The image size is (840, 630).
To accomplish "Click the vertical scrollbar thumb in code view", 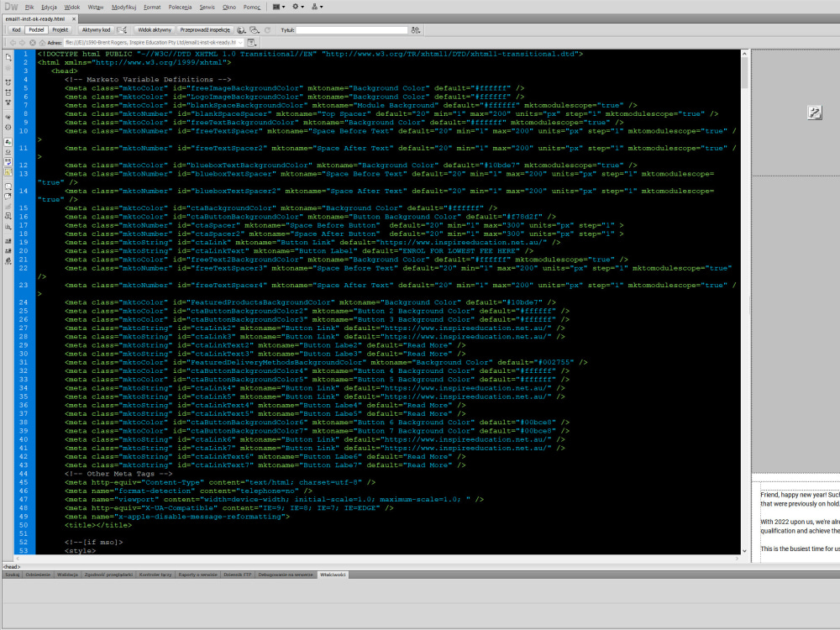I will (x=744, y=73).
